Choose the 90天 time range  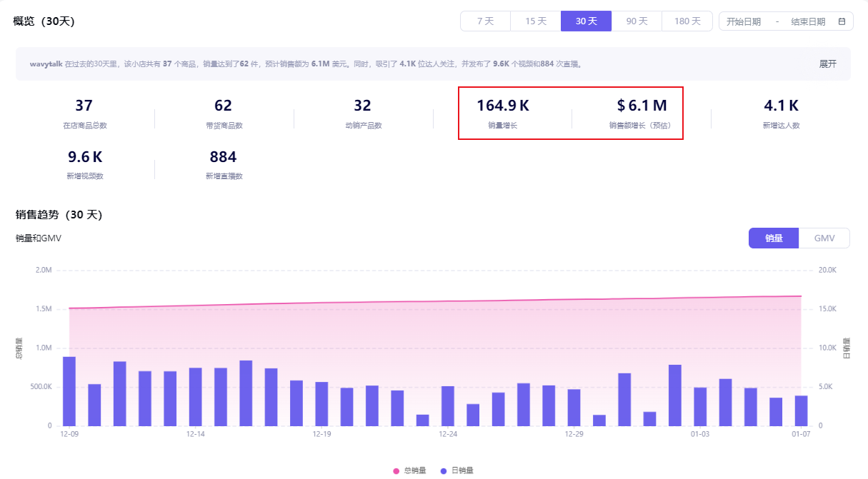coord(637,21)
